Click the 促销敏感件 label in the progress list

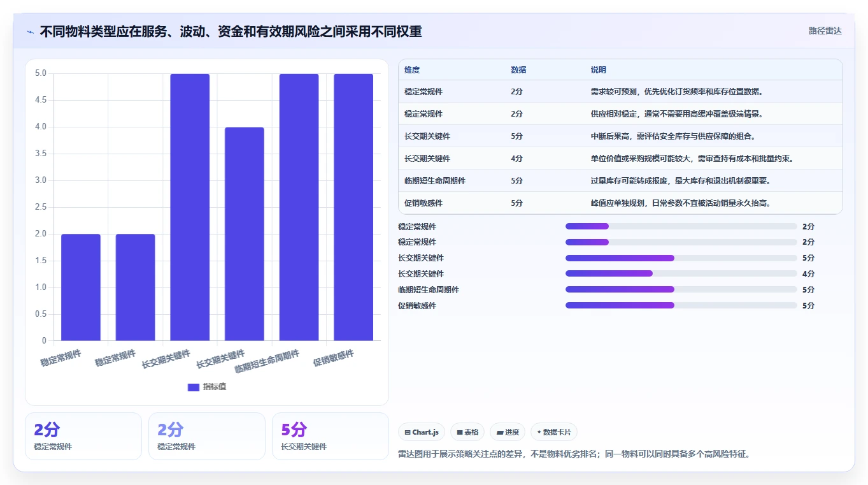pyautogui.click(x=417, y=306)
